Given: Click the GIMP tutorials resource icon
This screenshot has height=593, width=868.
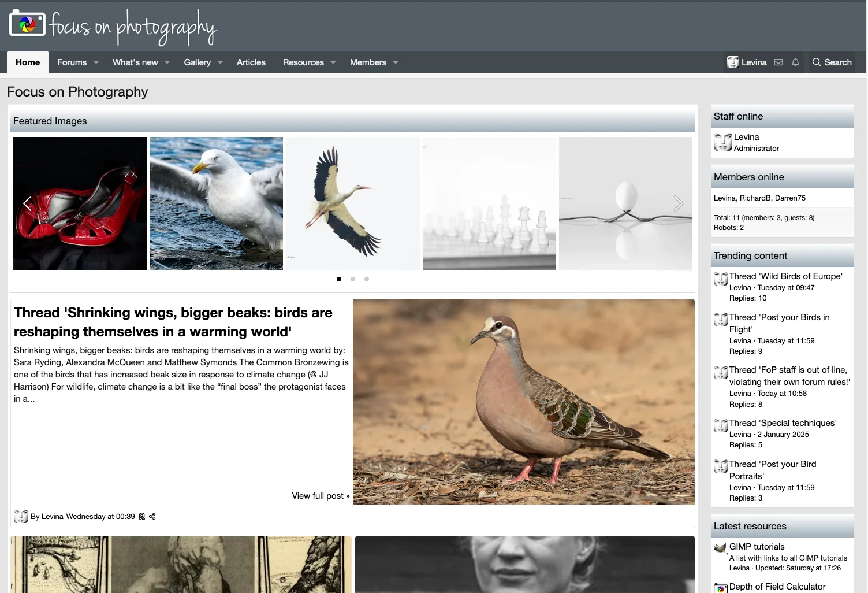Looking at the screenshot, I should point(721,548).
